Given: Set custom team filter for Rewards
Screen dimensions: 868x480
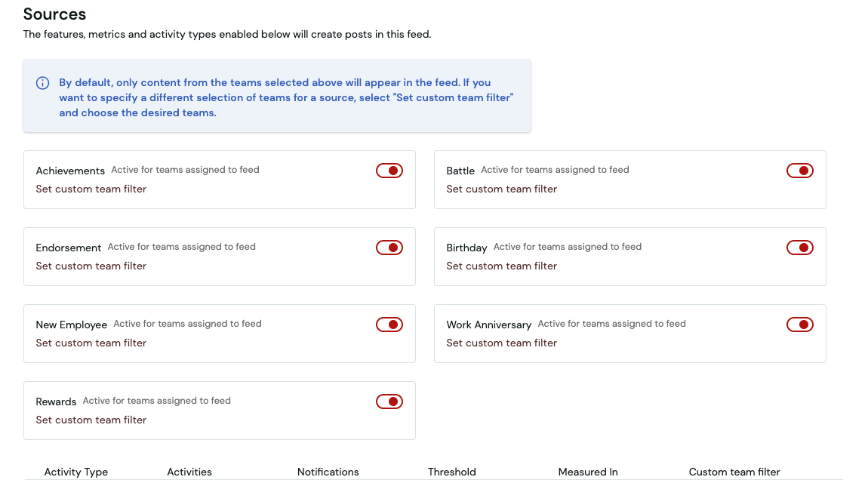Looking at the screenshot, I should (91, 420).
